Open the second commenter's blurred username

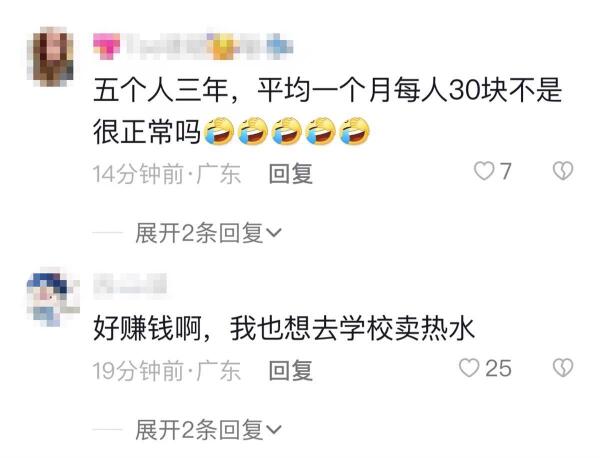point(130,284)
